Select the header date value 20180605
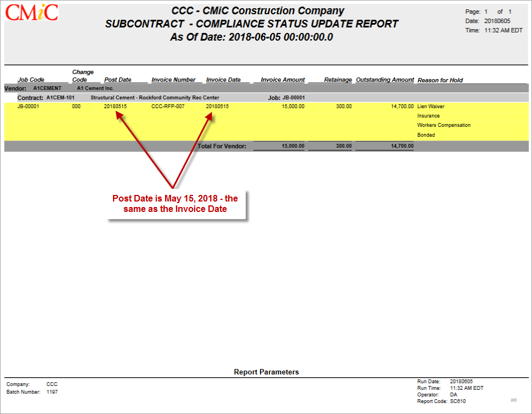The image size is (532, 414). coord(497,21)
